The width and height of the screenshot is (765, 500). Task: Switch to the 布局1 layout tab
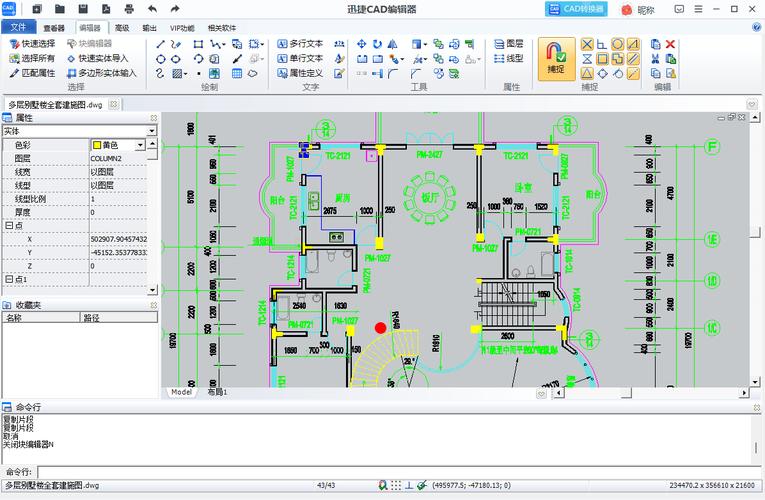(x=218, y=392)
